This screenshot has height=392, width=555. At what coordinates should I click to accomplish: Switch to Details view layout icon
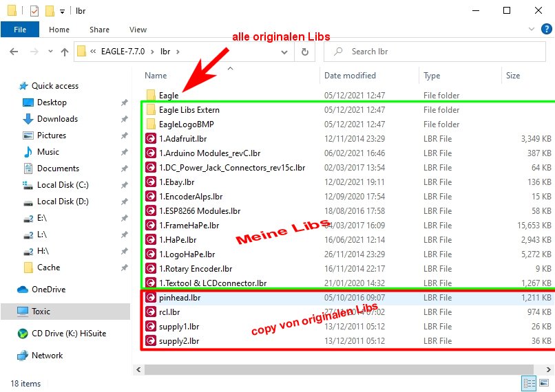click(530, 383)
